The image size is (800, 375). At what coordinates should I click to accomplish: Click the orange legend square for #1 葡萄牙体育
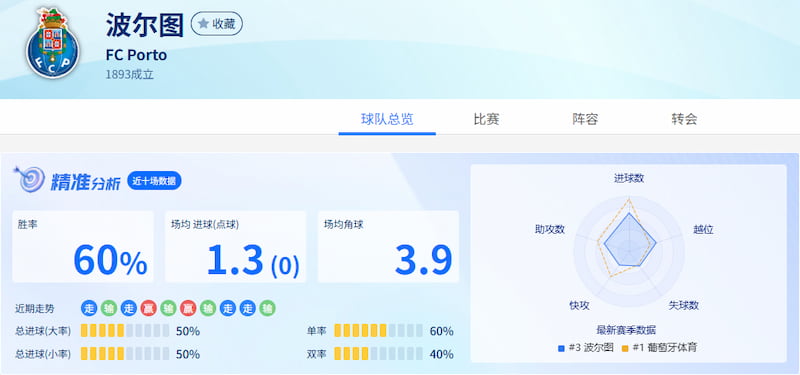pyautogui.click(x=624, y=348)
